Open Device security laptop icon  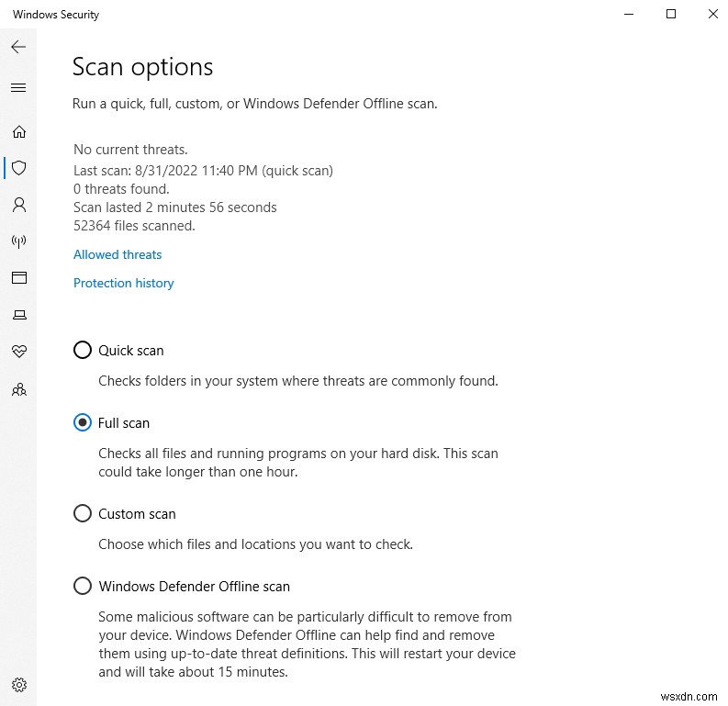pyautogui.click(x=18, y=315)
